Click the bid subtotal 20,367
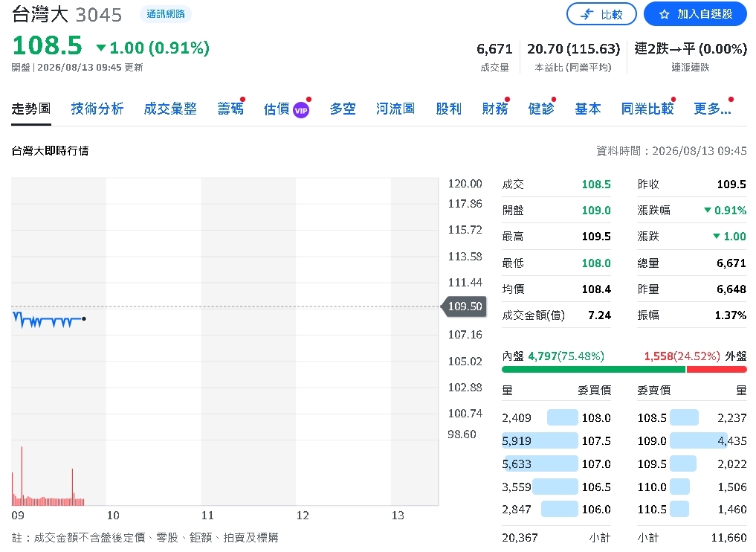 (520, 538)
